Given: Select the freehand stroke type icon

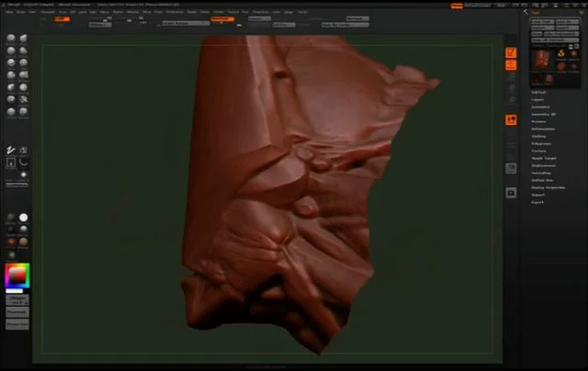Looking at the screenshot, I should click(x=10, y=151).
